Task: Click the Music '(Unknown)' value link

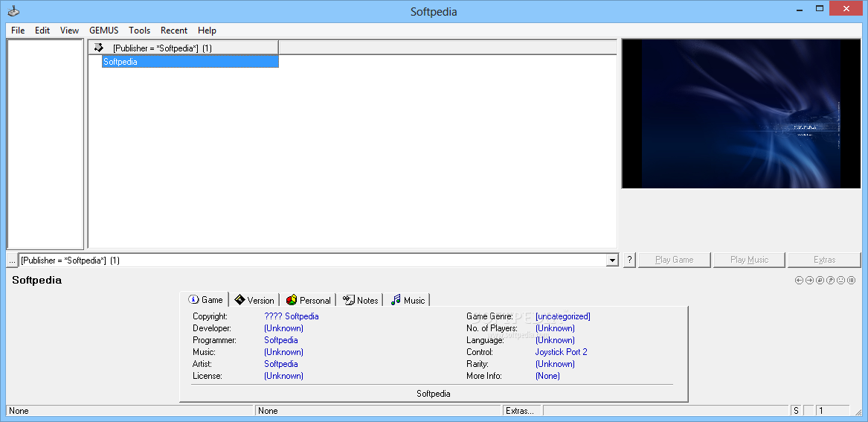Action: tap(283, 351)
